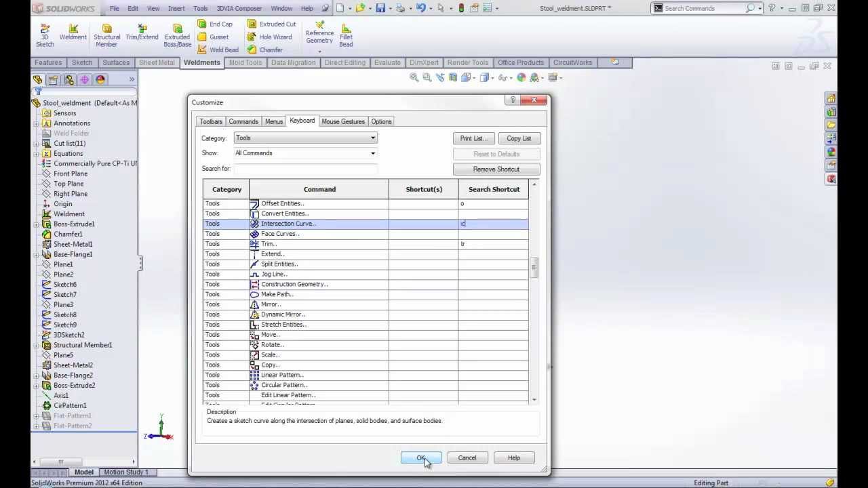Expand the Boss-Extrude1 feature node
868x488 pixels.
(x=36, y=224)
